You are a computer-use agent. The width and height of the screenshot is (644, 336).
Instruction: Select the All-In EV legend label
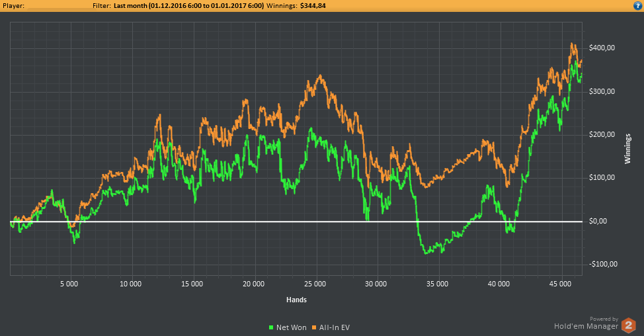pos(335,327)
